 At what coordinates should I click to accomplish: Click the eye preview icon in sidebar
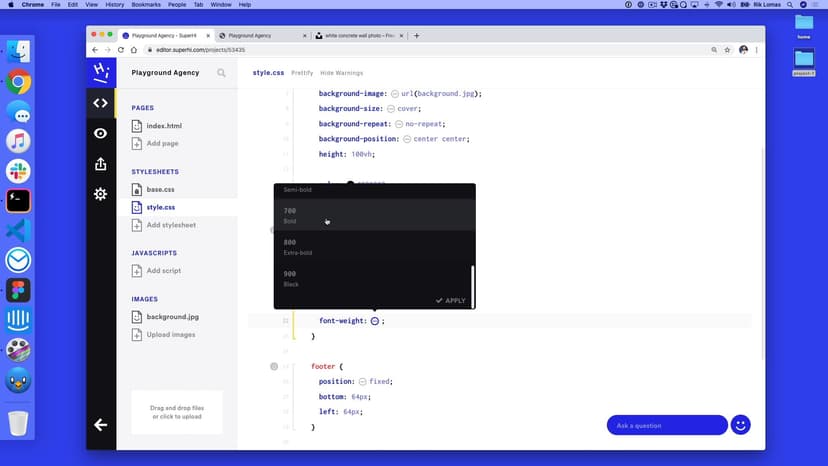(100, 133)
